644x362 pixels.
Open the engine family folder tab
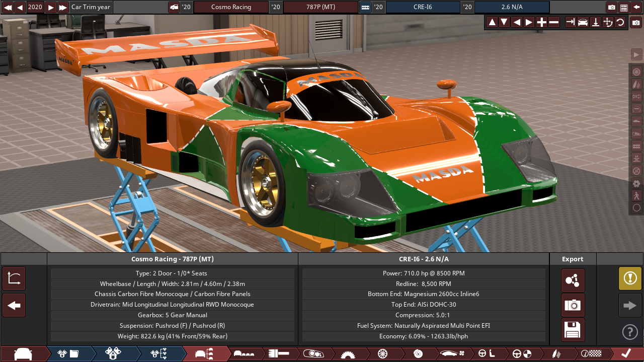(68, 353)
